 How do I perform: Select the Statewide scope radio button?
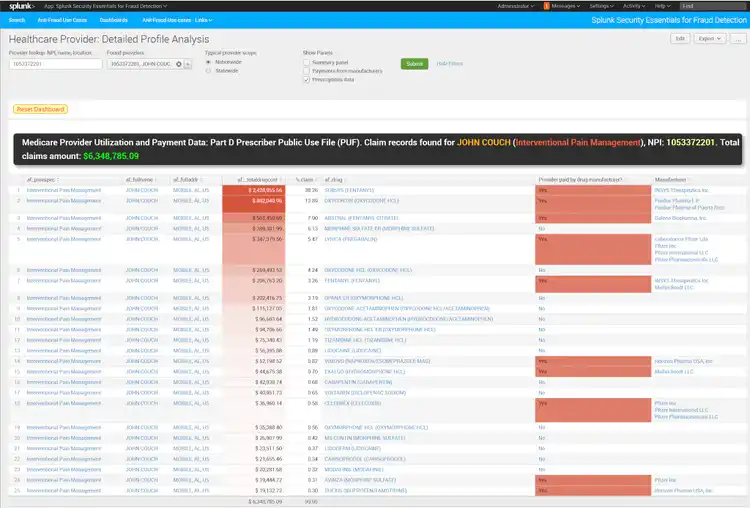tap(207, 70)
